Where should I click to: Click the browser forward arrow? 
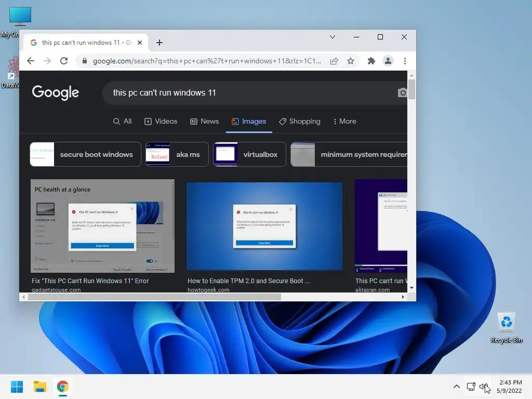tap(47, 61)
